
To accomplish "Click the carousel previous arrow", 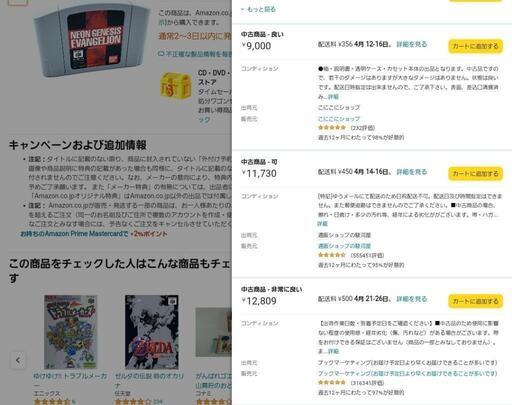I will 18,360.
